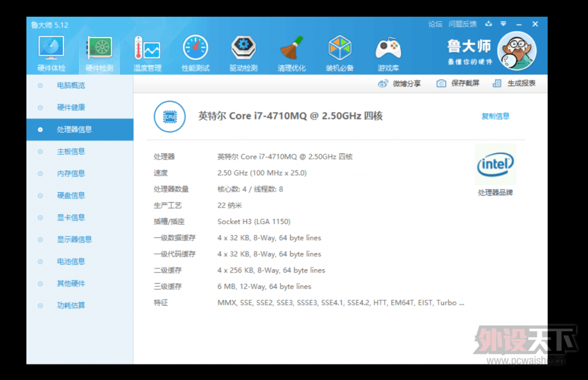Image resolution: width=588 pixels, height=380 pixels.
Task: Open the 论坛 forum link
Action: 435,24
